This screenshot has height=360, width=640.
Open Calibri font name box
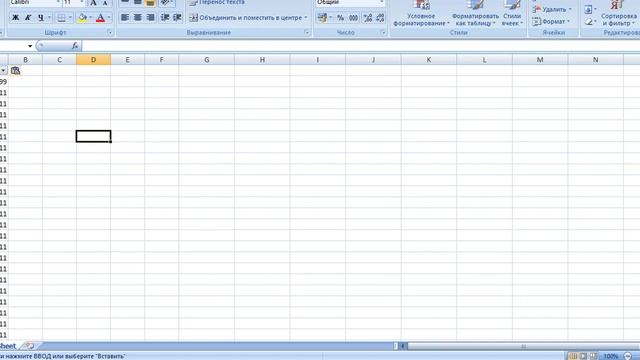pos(35,3)
